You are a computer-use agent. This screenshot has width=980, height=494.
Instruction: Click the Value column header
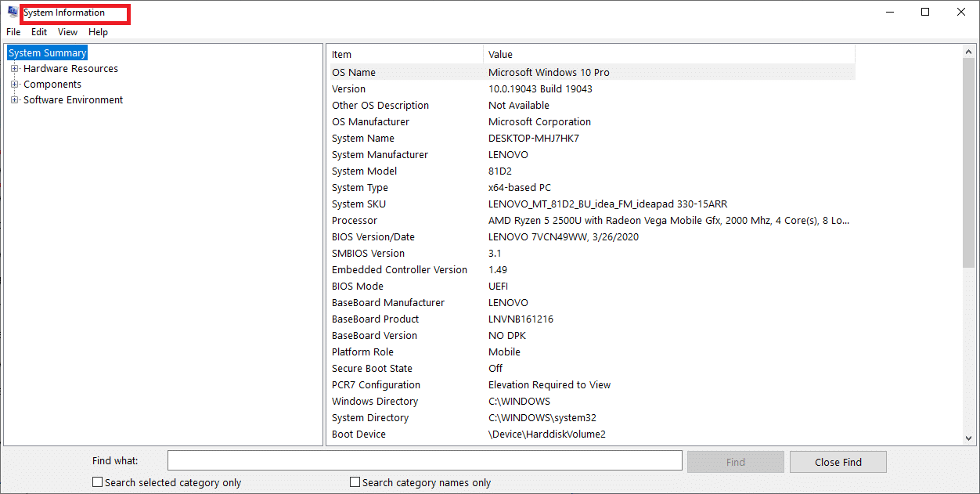coord(669,54)
